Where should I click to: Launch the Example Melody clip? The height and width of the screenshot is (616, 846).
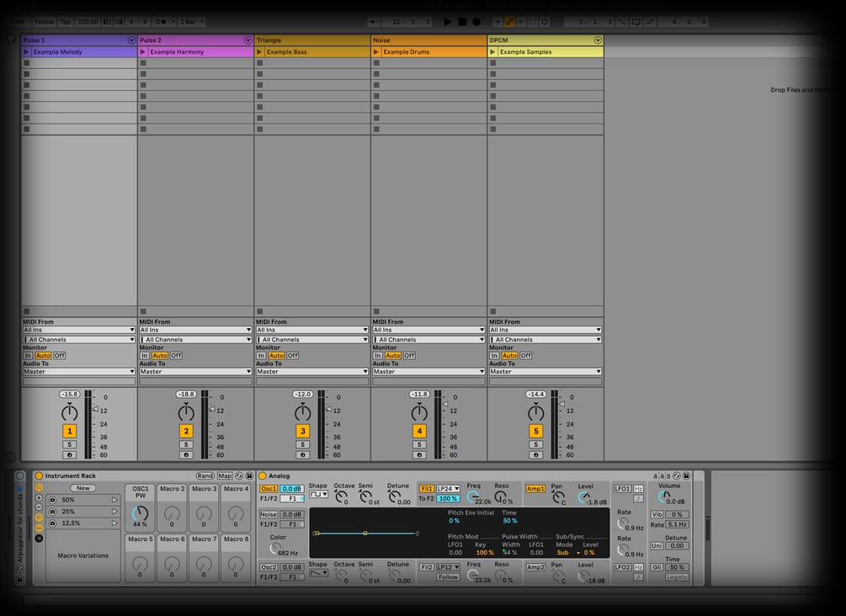26,52
